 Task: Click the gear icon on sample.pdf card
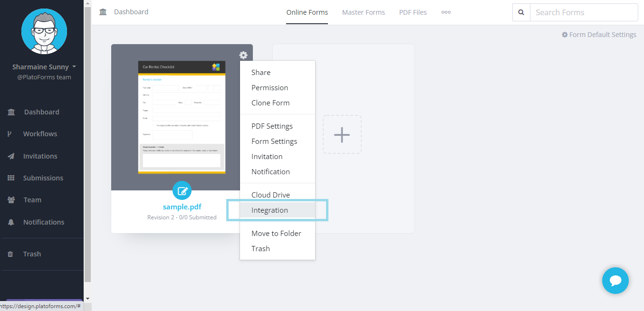tap(243, 55)
